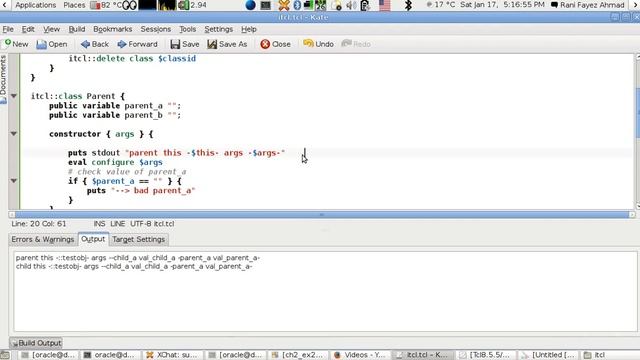The height and width of the screenshot is (360, 640).
Task: Click 'itcl::delete class $classid' code line
Action: (132, 58)
